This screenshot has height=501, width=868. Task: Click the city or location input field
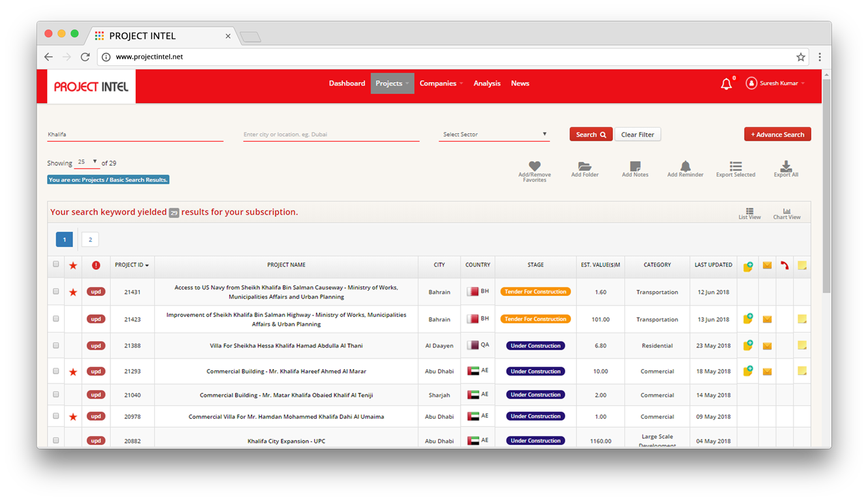(x=331, y=135)
